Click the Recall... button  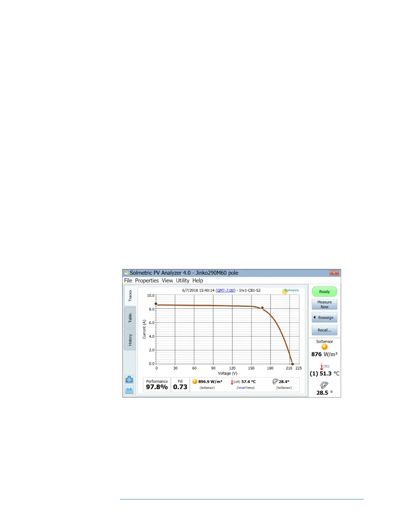[x=324, y=330]
